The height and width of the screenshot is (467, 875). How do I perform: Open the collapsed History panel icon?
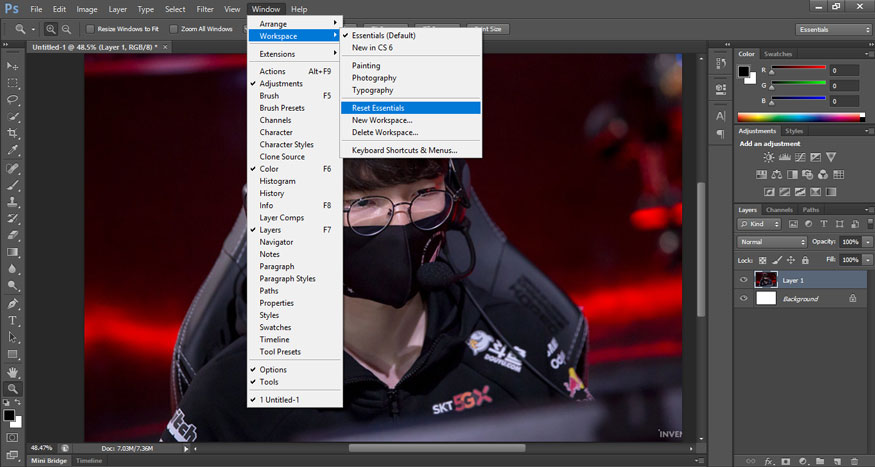coord(720,64)
